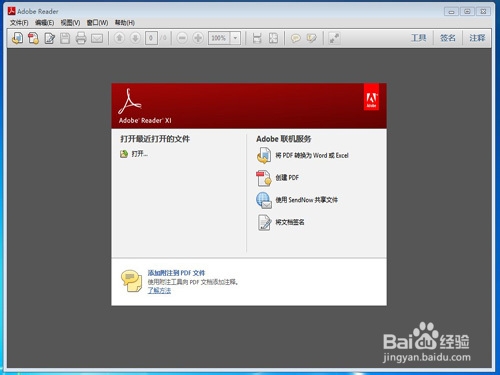The height and width of the screenshot is (375, 500).
Task: Click the sign document pen toolbar icon
Action: coord(49,38)
